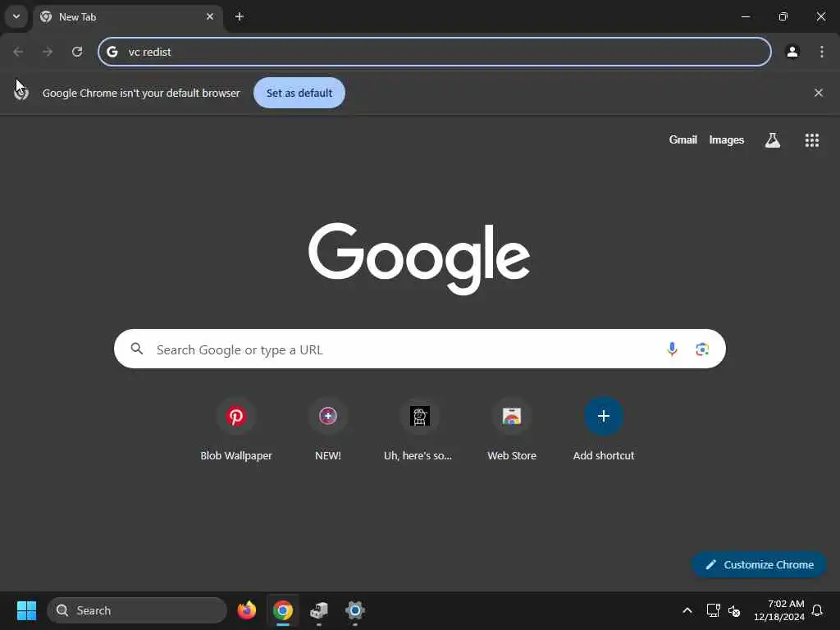The image size is (840, 630).
Task: Open a new tab with plus button
Action: tap(240, 16)
